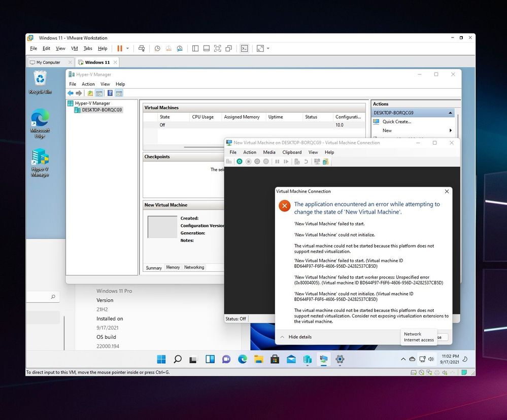This screenshot has width=507, height=420.
Task: Click the network icon in system tray
Action: coord(422,359)
